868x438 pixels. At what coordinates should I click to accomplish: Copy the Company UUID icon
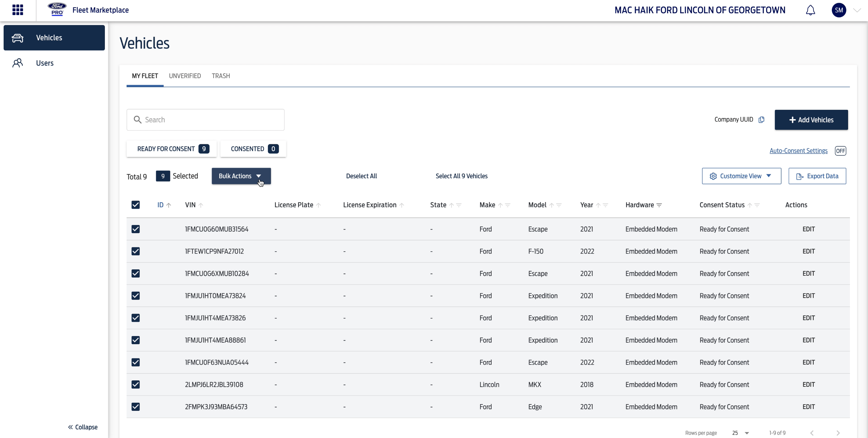coord(761,120)
